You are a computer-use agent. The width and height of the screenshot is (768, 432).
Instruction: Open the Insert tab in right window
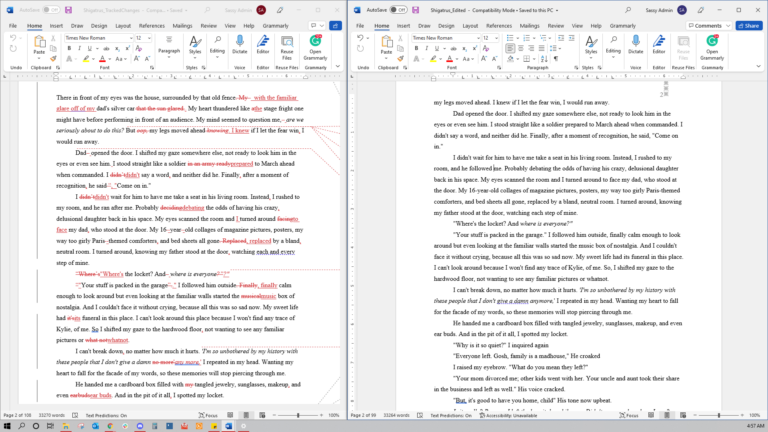[403, 25]
